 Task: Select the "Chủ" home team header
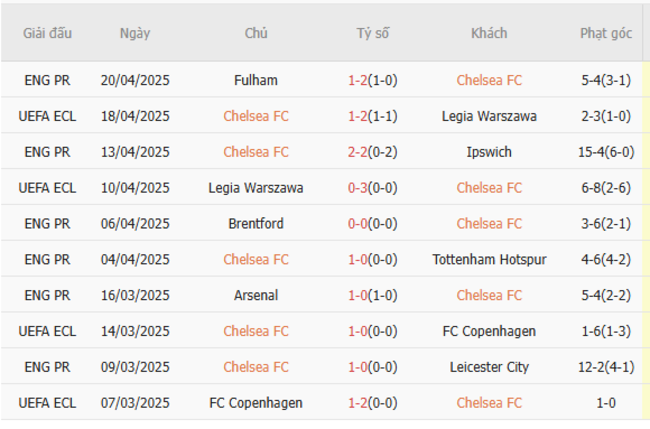pos(256,33)
